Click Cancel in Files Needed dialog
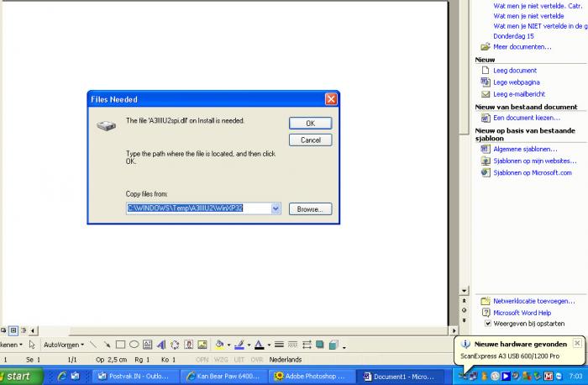 tap(311, 140)
